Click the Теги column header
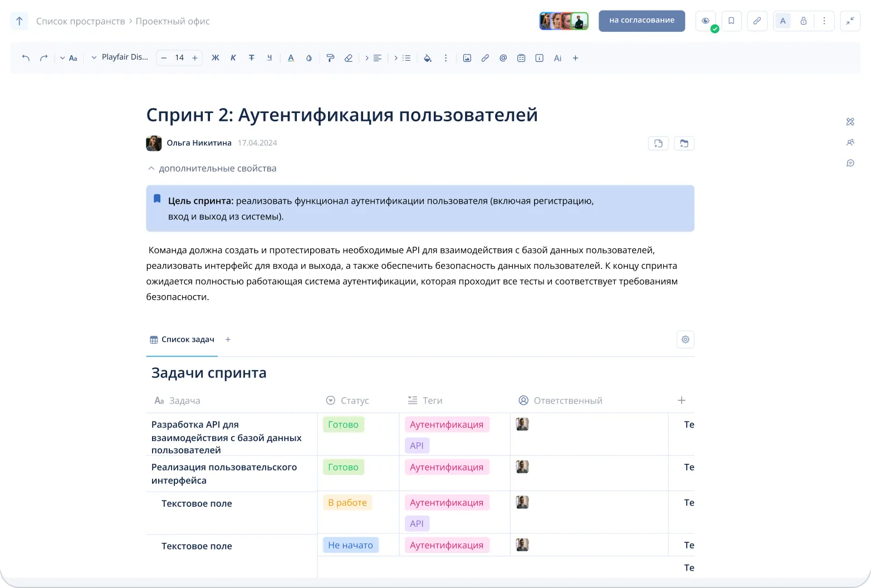Screen dimensions: 871x588 pyautogui.click(x=425, y=401)
